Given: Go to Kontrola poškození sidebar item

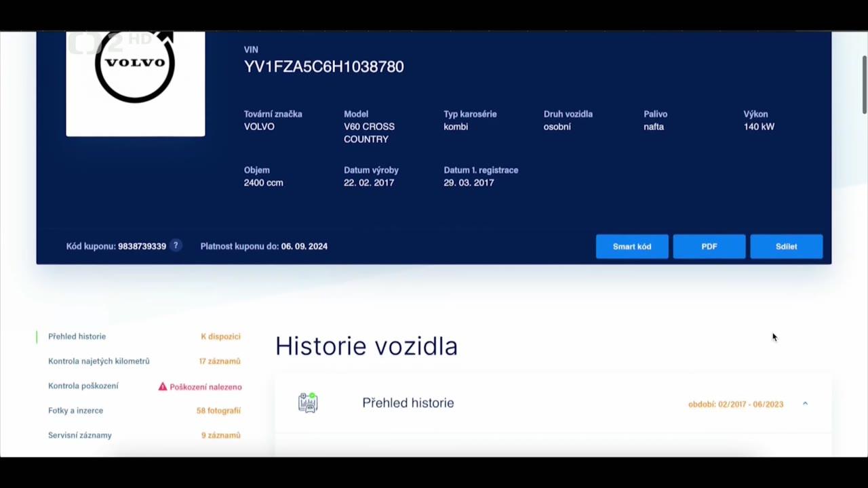Looking at the screenshot, I should click(83, 386).
